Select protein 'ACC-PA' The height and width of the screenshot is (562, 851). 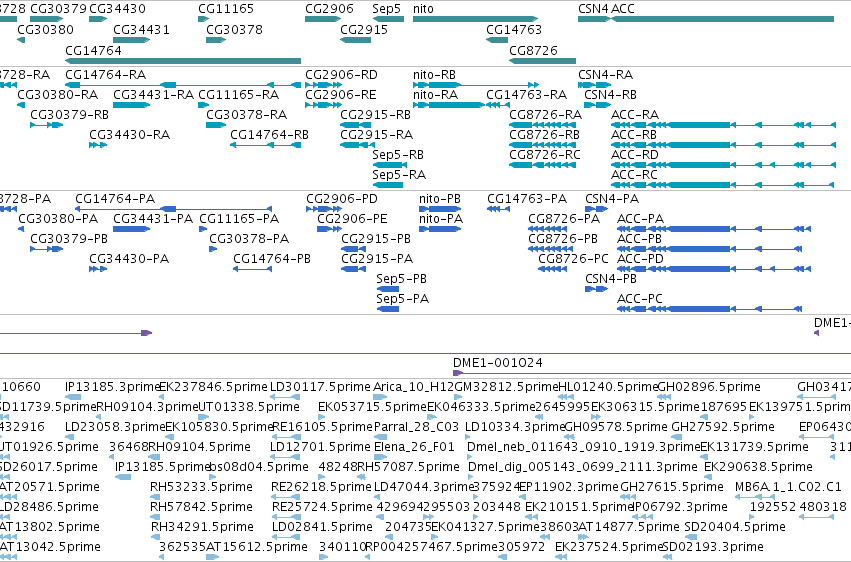pyautogui.click(x=640, y=219)
